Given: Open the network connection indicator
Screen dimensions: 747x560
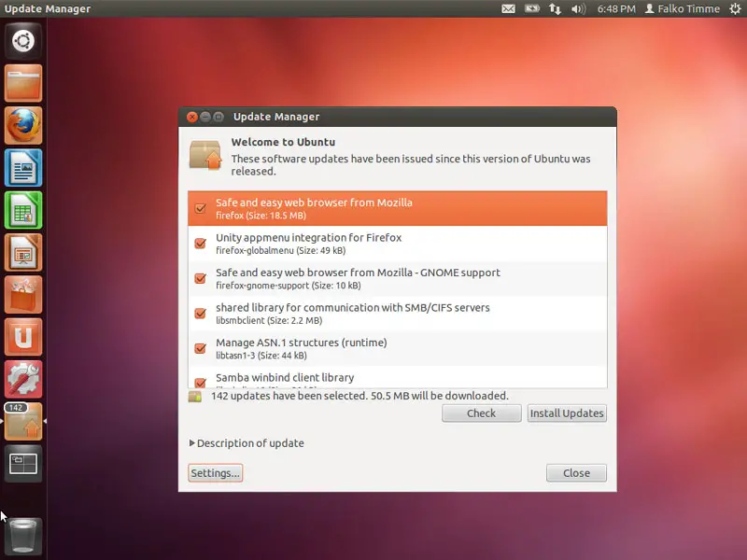Looking at the screenshot, I should (555, 8).
